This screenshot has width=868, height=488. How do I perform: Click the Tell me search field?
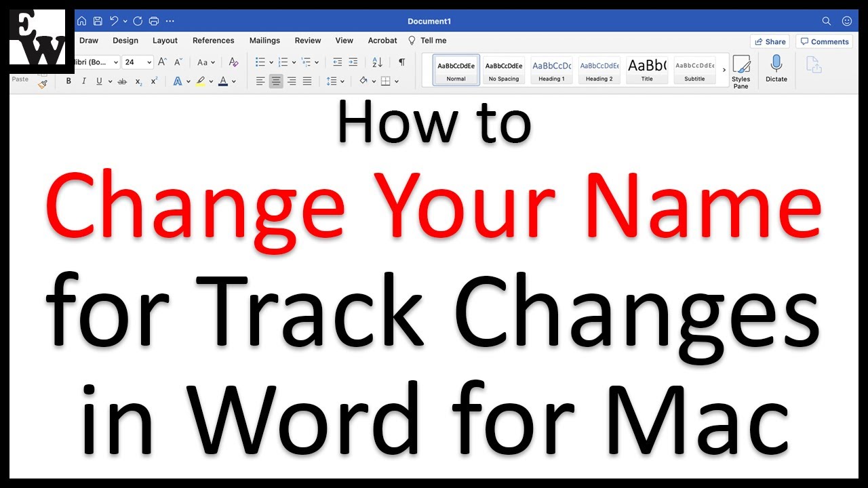point(427,41)
